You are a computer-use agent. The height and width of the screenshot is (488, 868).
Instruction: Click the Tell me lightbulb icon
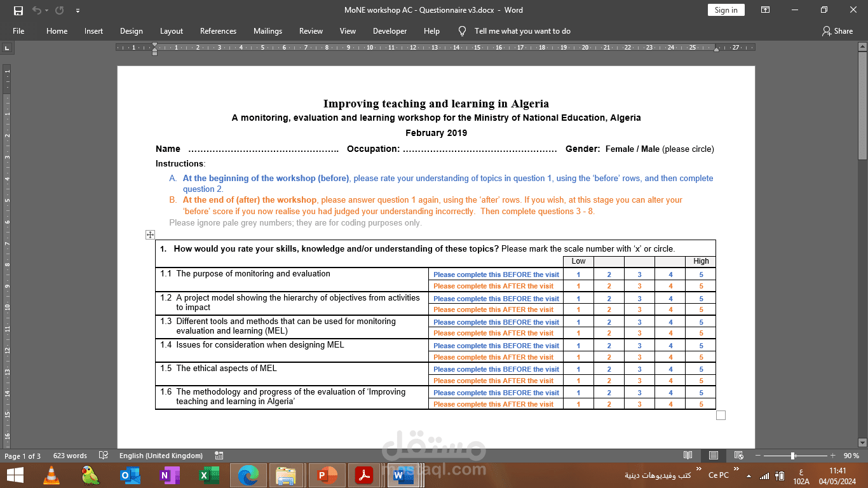pos(463,31)
